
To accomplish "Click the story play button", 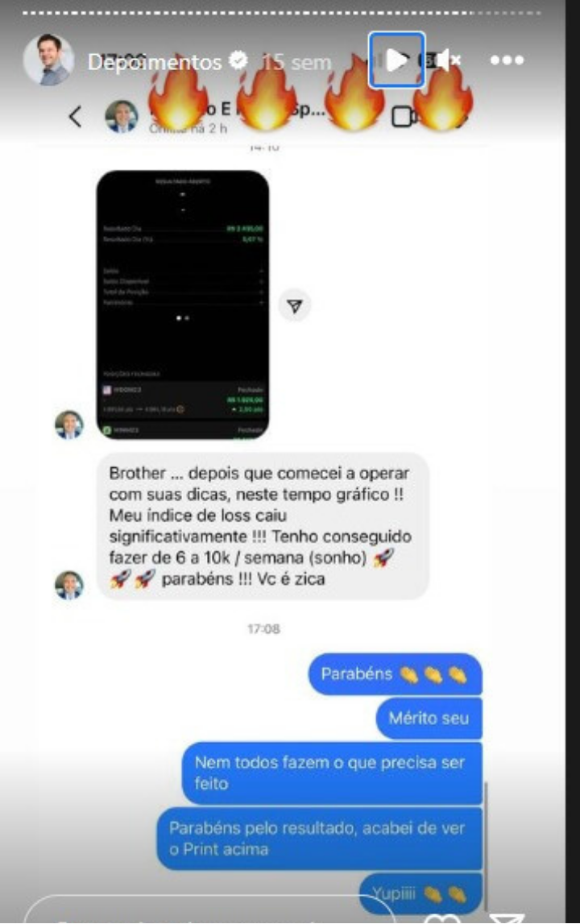I will [396, 60].
